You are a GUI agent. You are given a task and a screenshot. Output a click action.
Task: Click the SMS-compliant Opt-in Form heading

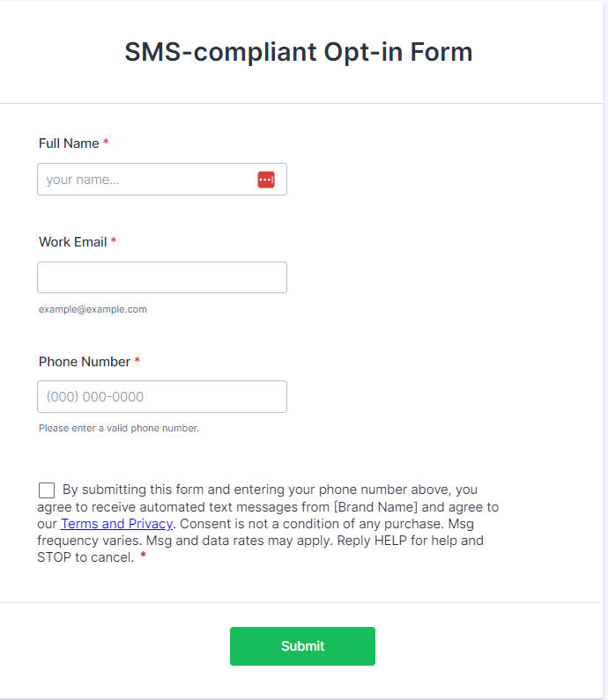(299, 52)
